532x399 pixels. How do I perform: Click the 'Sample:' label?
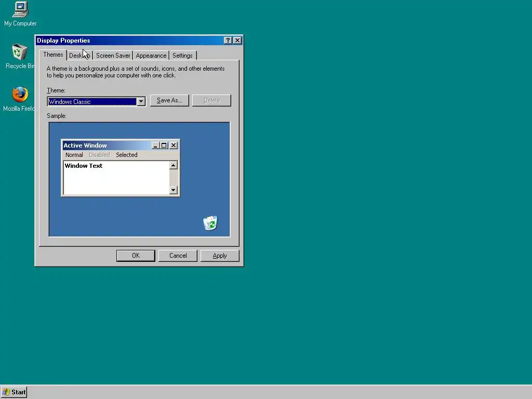tap(57, 116)
